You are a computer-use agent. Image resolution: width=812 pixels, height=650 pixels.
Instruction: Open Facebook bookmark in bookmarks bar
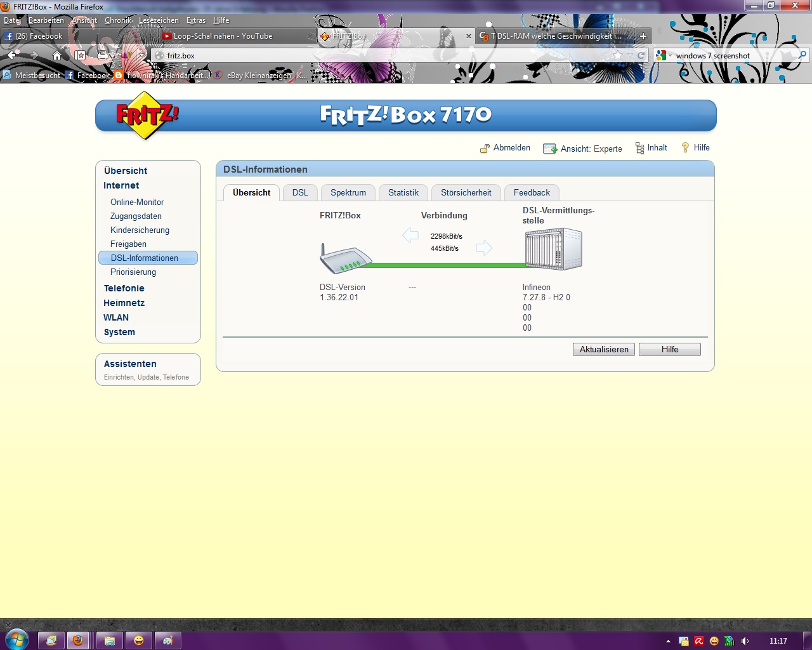pos(88,75)
